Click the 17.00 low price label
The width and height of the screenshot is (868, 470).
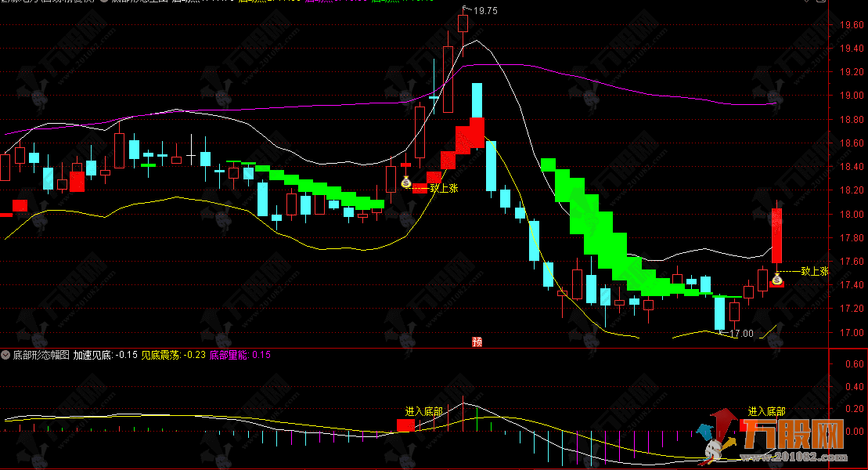(740, 333)
